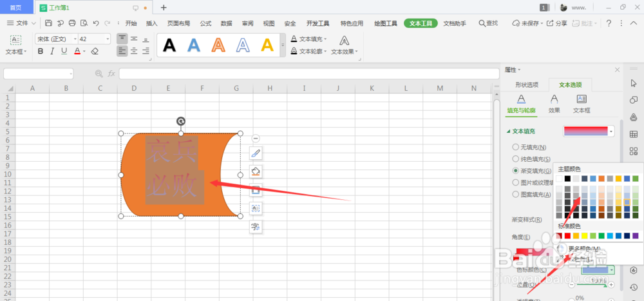Pick the purple standard color swatch
The width and height of the screenshot is (644, 301).
coord(636,236)
